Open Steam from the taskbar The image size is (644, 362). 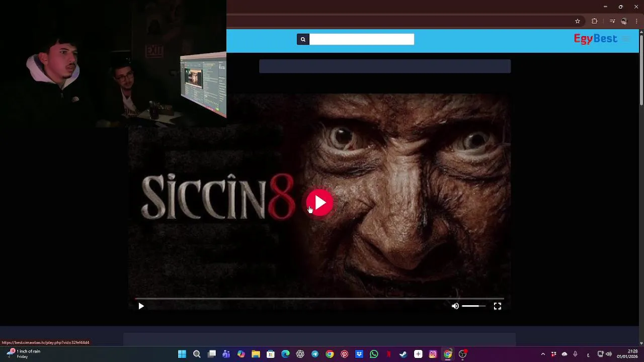tap(403, 354)
